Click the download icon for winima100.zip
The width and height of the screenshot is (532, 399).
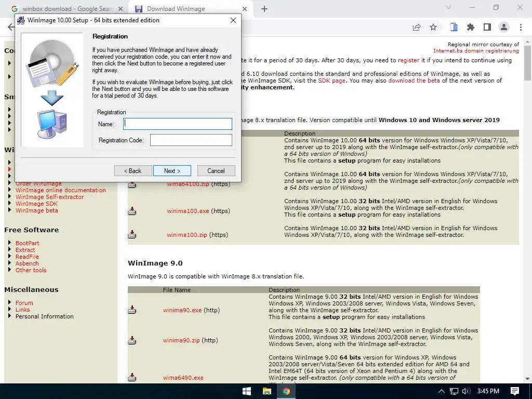tap(132, 234)
